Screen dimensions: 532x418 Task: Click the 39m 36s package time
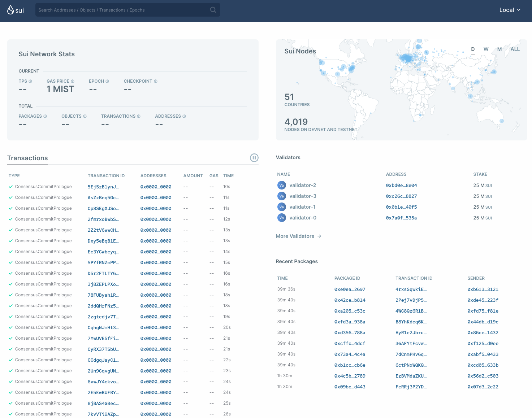point(286,289)
